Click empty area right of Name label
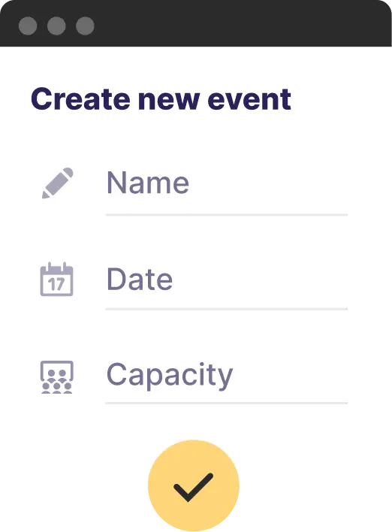The image size is (392, 532). [268, 183]
